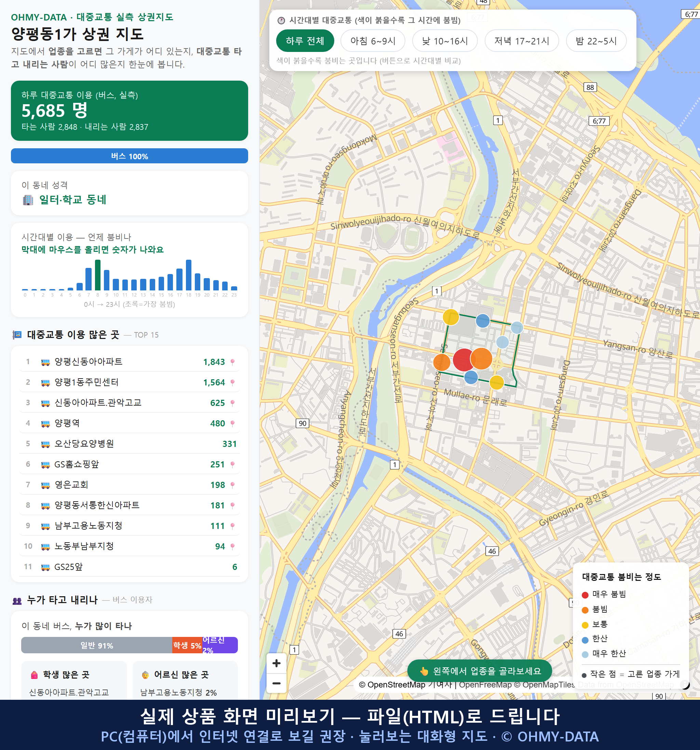Image resolution: width=700 pixels, height=750 pixels.
Task: Click the pin icon for 양평1동주민센터
Action: 232,382
